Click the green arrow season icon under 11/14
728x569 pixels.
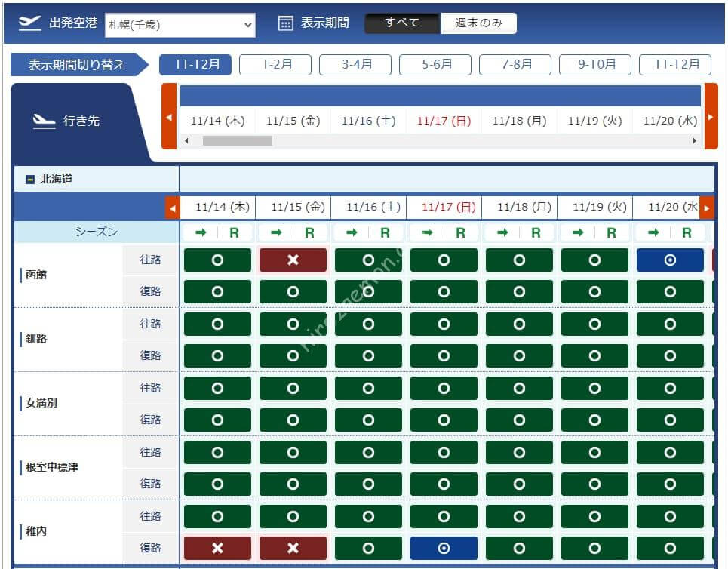point(201,232)
